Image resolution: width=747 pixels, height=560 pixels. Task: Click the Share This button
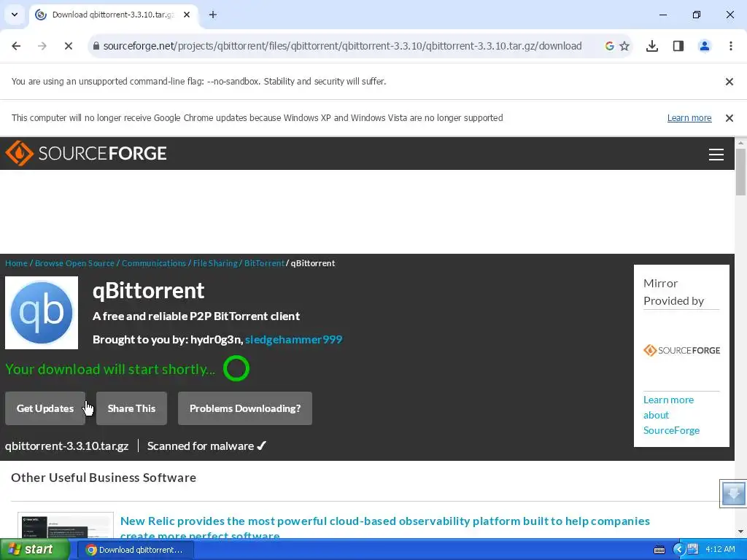[x=131, y=408]
